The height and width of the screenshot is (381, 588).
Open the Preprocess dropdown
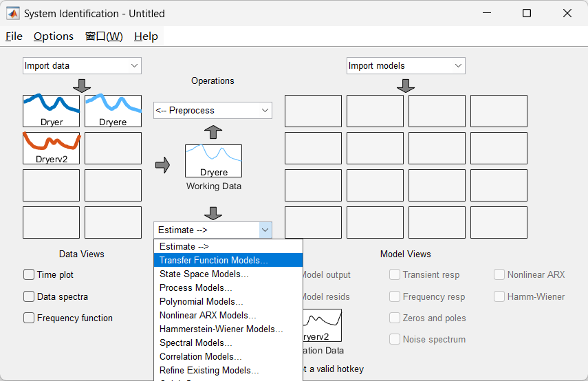(x=213, y=110)
